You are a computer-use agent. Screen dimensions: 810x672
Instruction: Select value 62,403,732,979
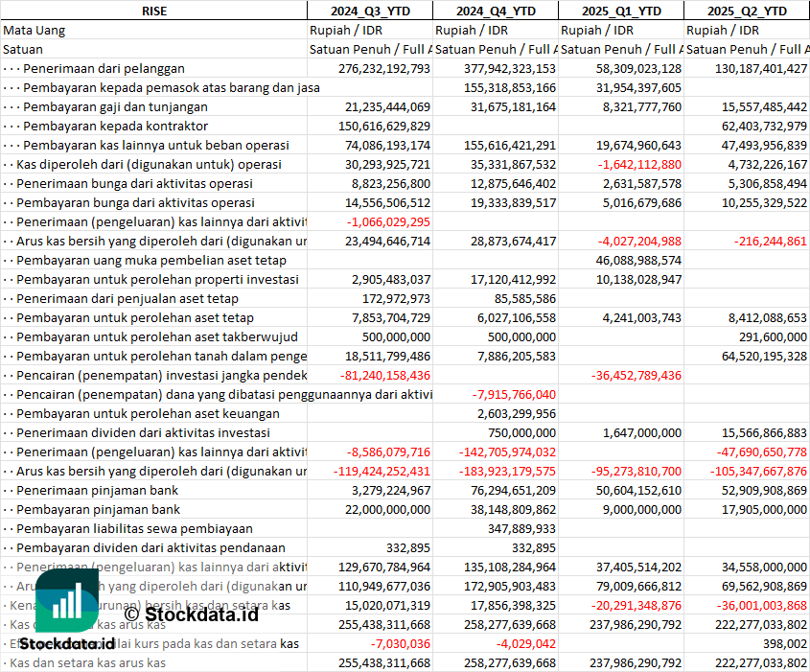[764, 126]
